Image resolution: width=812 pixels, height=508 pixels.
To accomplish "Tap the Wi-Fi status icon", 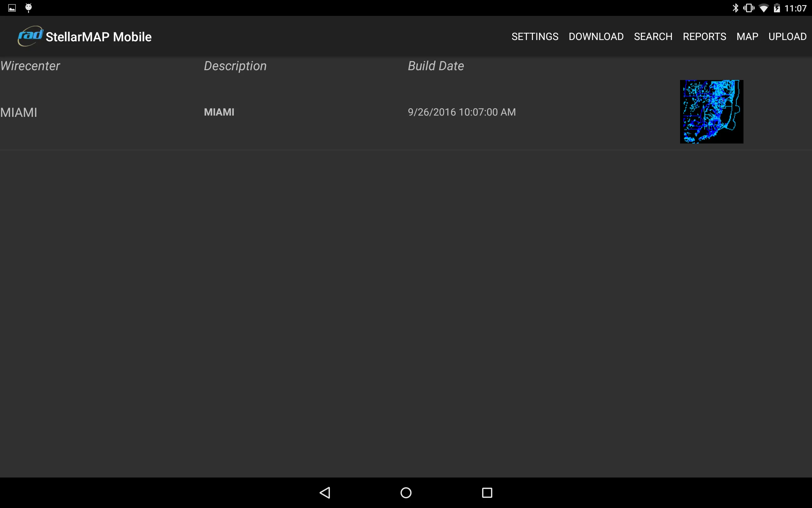I will [x=764, y=8].
